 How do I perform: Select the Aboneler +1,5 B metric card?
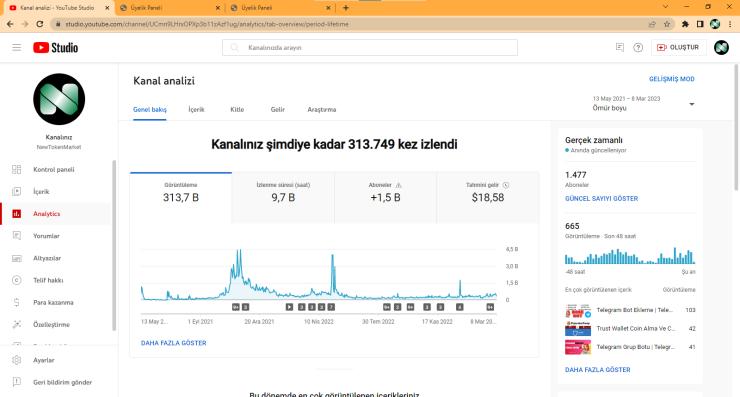pyautogui.click(x=386, y=197)
